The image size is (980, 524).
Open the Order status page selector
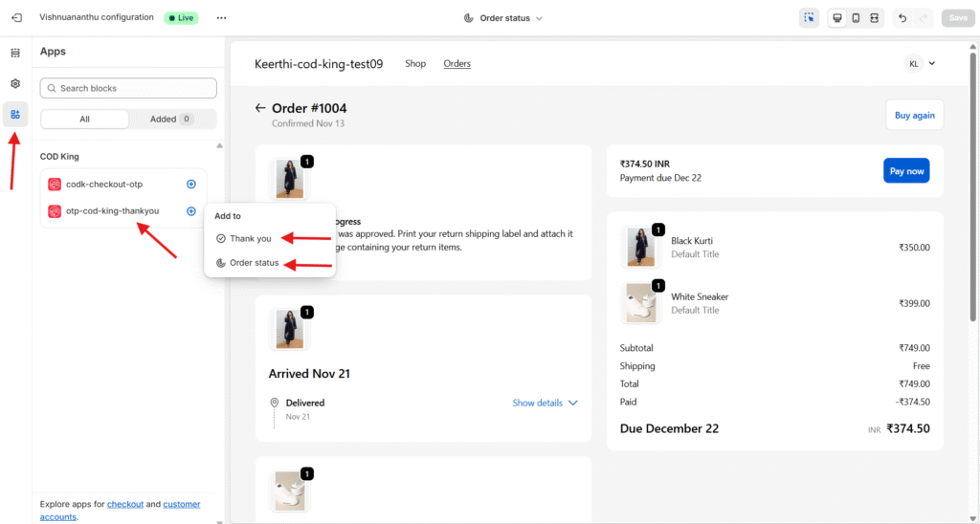pyautogui.click(x=502, y=18)
